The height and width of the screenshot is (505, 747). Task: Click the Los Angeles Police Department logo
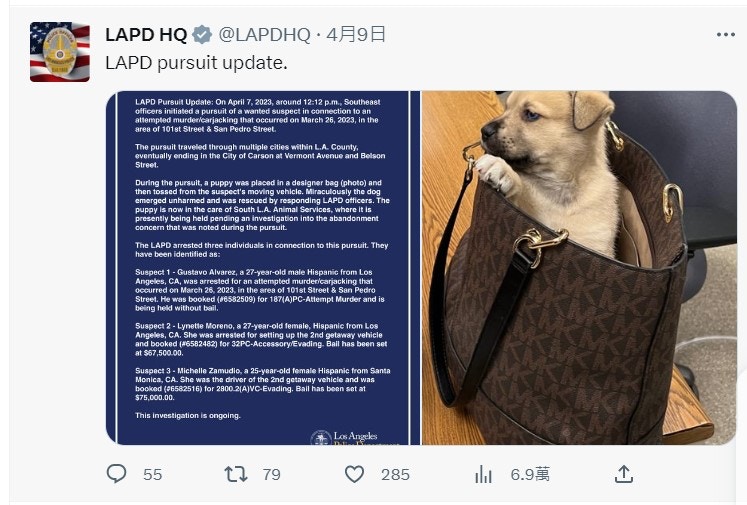(355, 437)
